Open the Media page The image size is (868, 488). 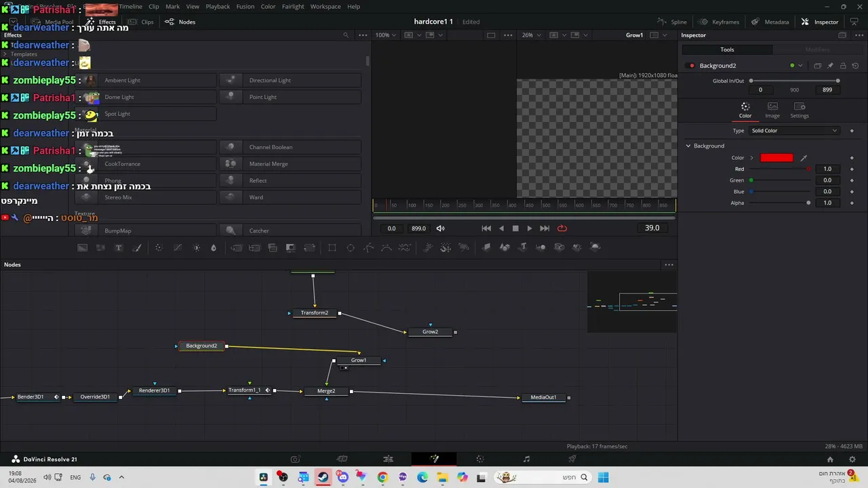(x=295, y=459)
